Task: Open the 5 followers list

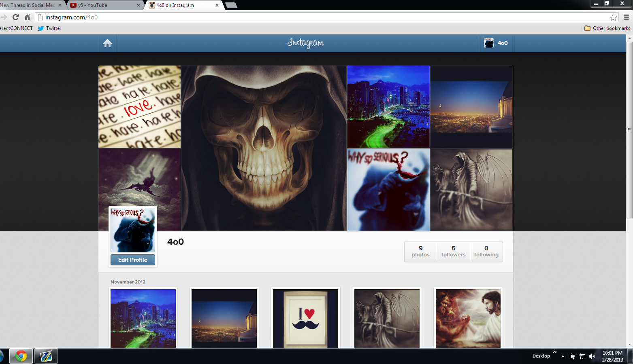Action: 454,252
